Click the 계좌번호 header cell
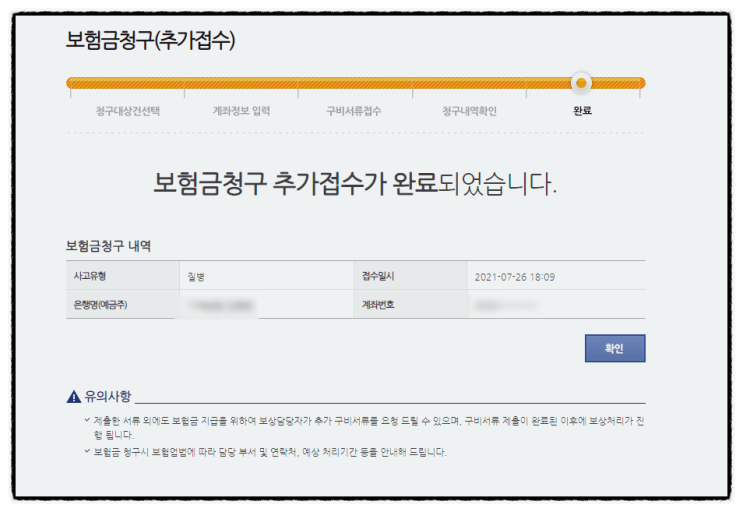This screenshot has height=512, width=743. click(x=410, y=305)
